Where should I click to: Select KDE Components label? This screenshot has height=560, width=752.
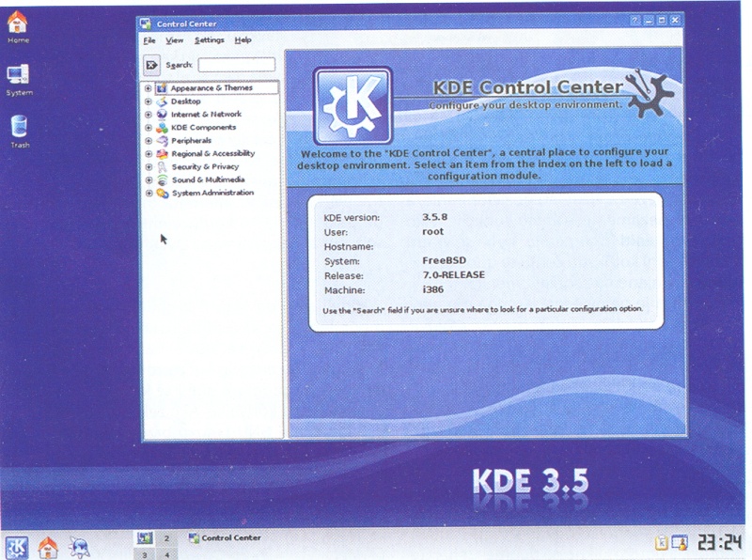(203, 127)
